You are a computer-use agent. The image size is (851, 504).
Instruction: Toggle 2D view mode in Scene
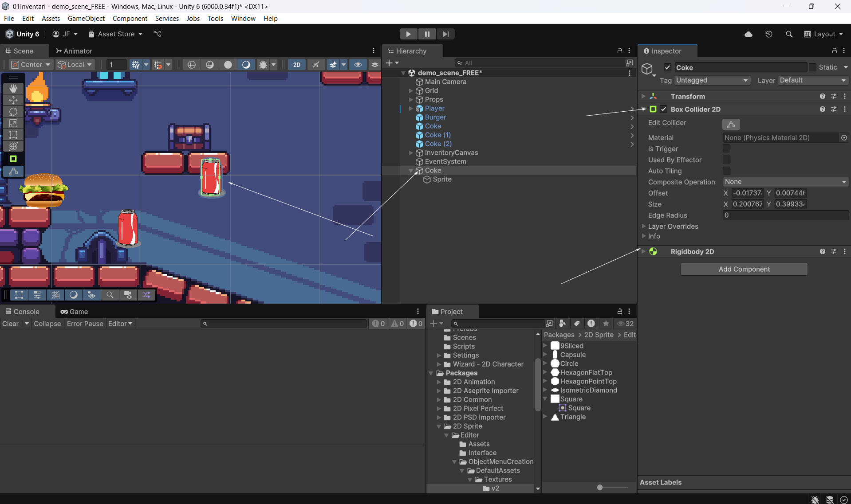(296, 65)
